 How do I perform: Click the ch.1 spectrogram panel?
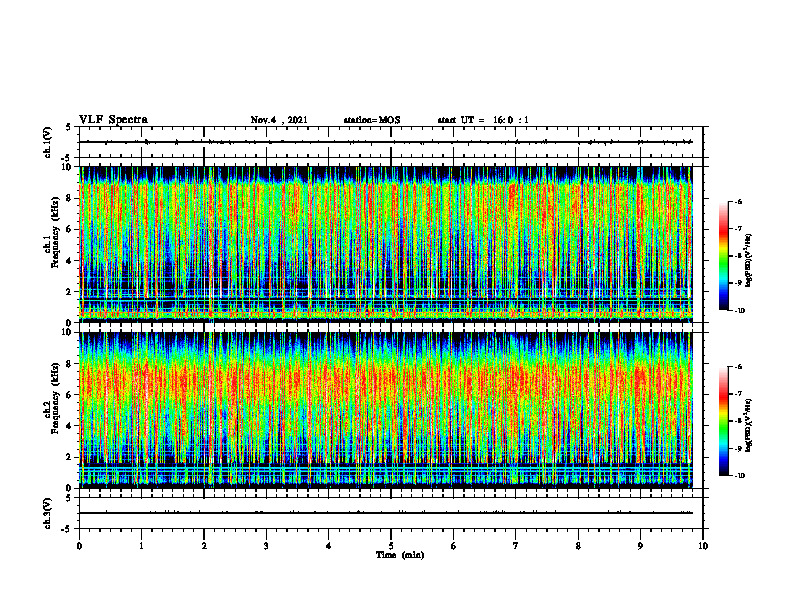(x=386, y=244)
